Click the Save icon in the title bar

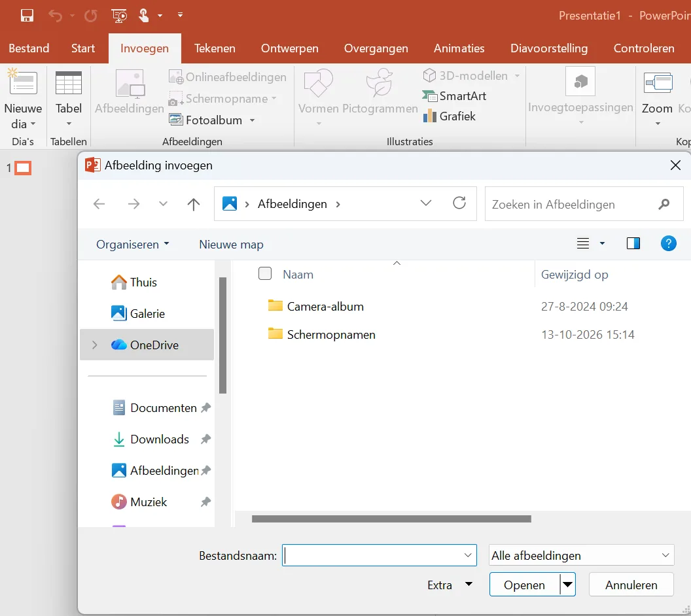point(27,16)
